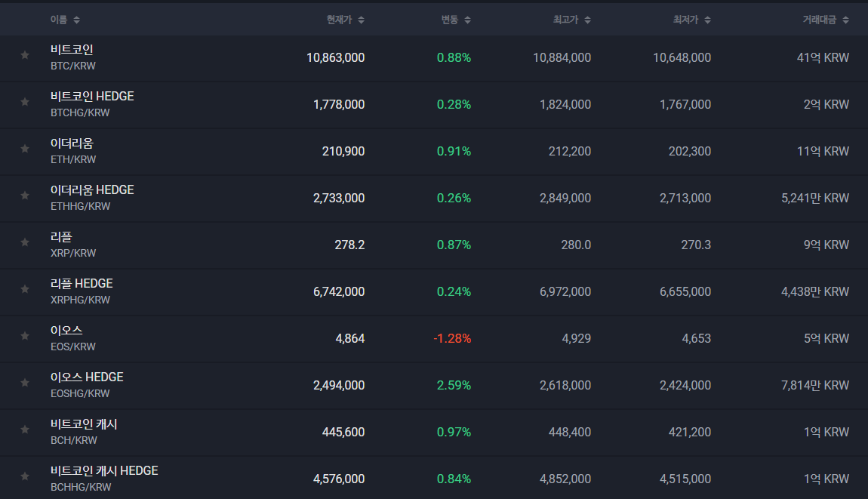Open the 이오스 HEDGE market name
Viewport: 868px width, 499px height.
[87, 377]
